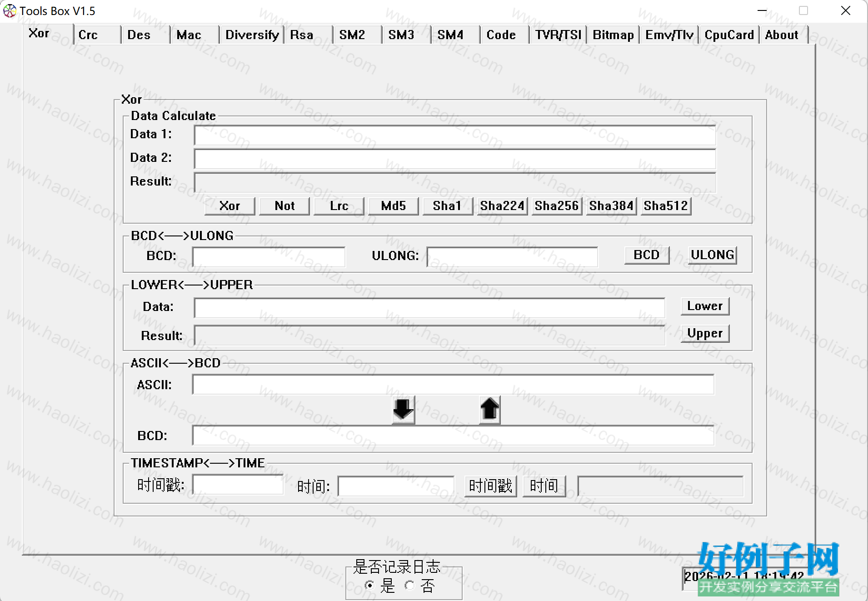The height and width of the screenshot is (601, 868).
Task: Focus the 时间 time input field
Action: coord(396,486)
